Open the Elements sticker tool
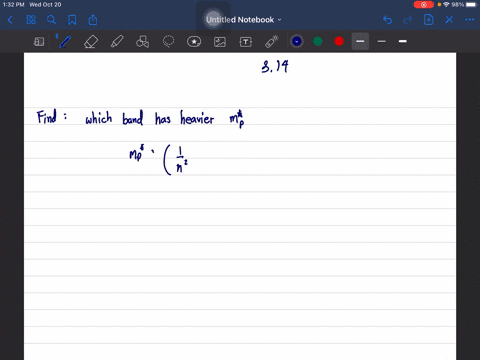480x360 pixels. coord(194,42)
